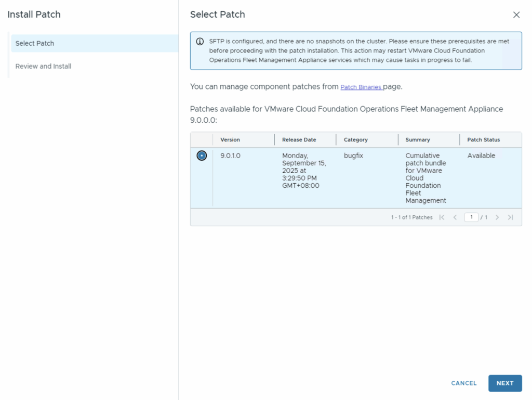Select the 9.0.1.0 patch radio button
The image size is (532, 400).
click(202, 156)
